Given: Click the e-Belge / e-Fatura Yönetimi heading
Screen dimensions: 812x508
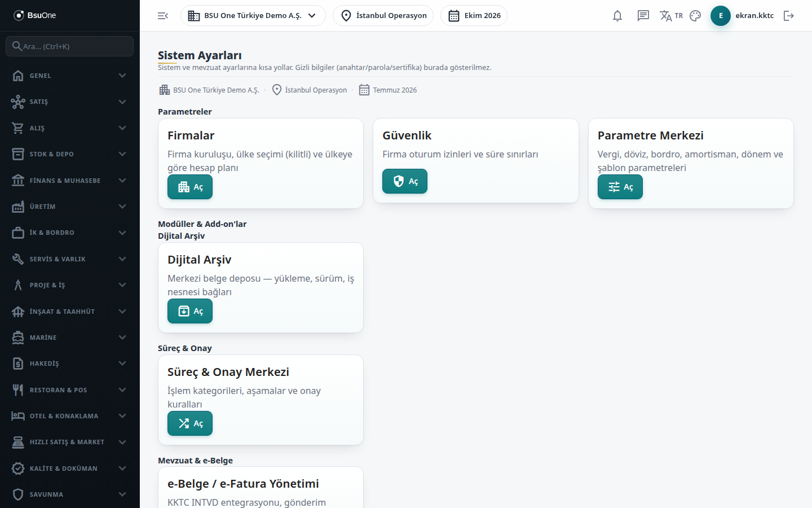Looking at the screenshot, I should tap(243, 484).
